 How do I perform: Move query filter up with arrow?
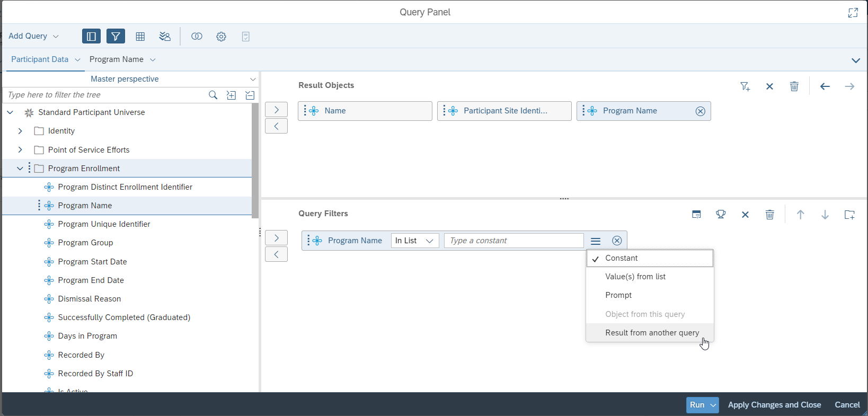(800, 215)
